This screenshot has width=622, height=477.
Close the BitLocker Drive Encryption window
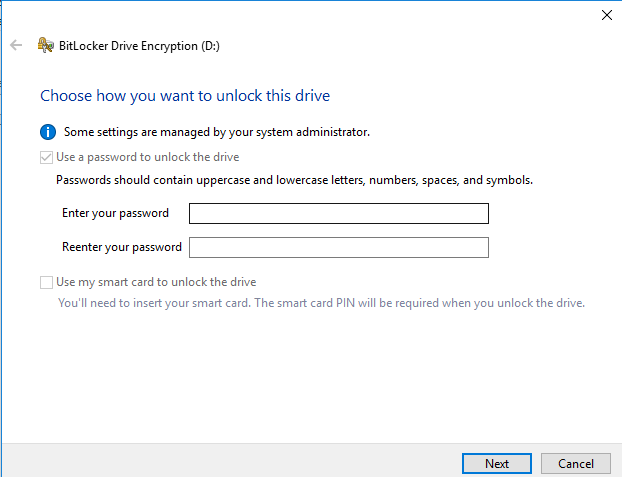coord(606,14)
